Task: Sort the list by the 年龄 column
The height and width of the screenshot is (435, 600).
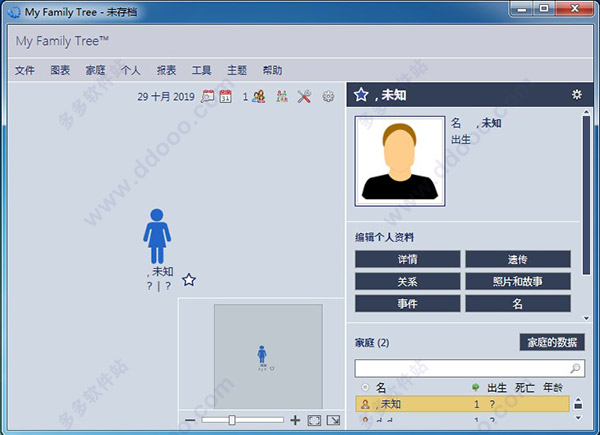Action: tap(553, 388)
